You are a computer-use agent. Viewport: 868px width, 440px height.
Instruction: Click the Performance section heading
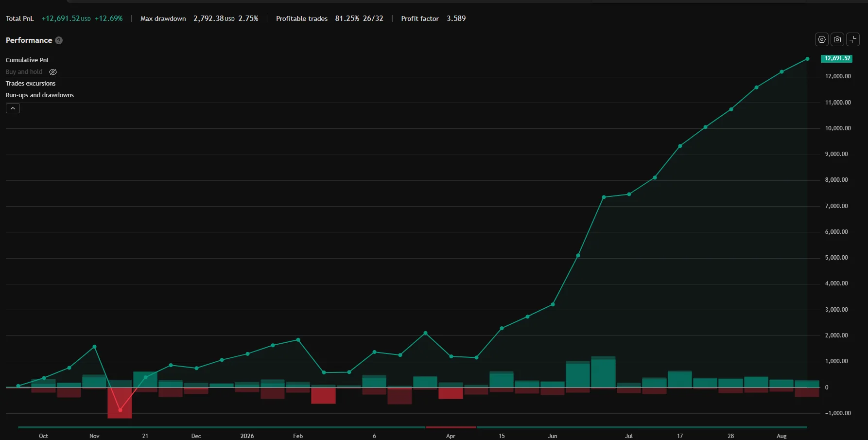[x=29, y=40]
